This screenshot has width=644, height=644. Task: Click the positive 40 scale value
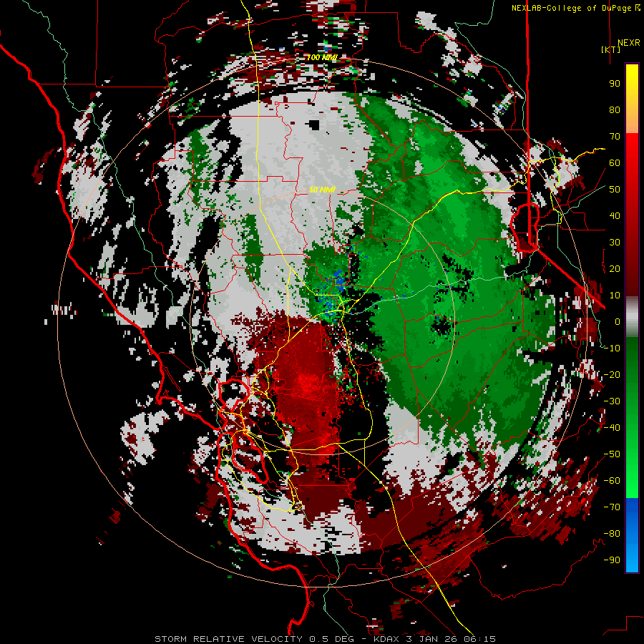click(x=615, y=216)
